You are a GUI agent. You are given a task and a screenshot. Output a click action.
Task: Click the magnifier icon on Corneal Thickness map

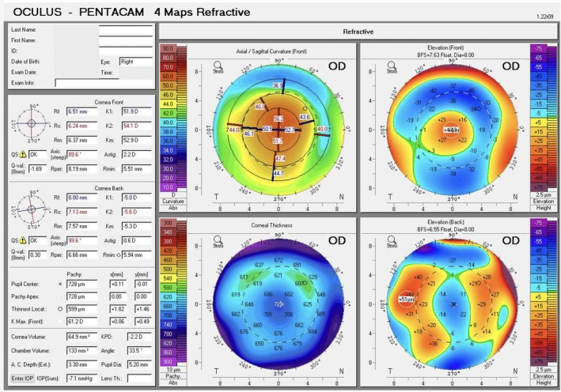click(x=218, y=239)
